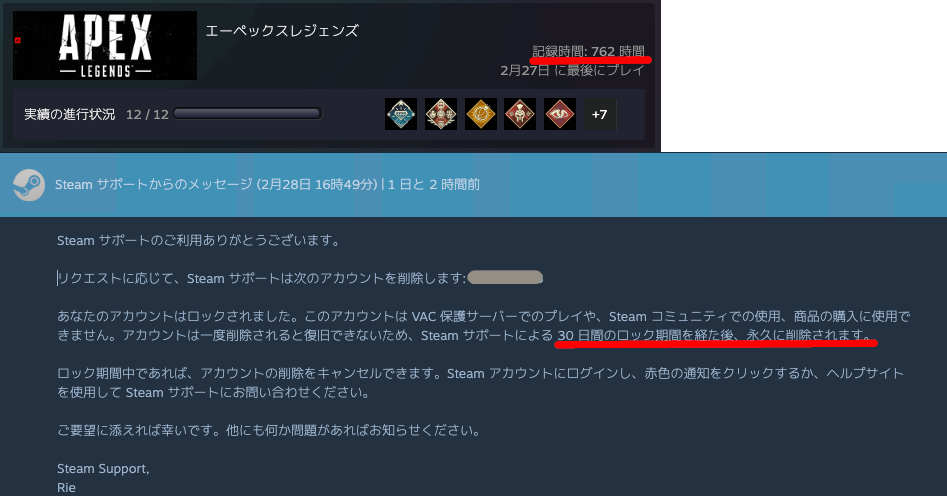Click the エーペックスレジェンズ game title
The height and width of the screenshot is (496, 947).
pos(282,30)
